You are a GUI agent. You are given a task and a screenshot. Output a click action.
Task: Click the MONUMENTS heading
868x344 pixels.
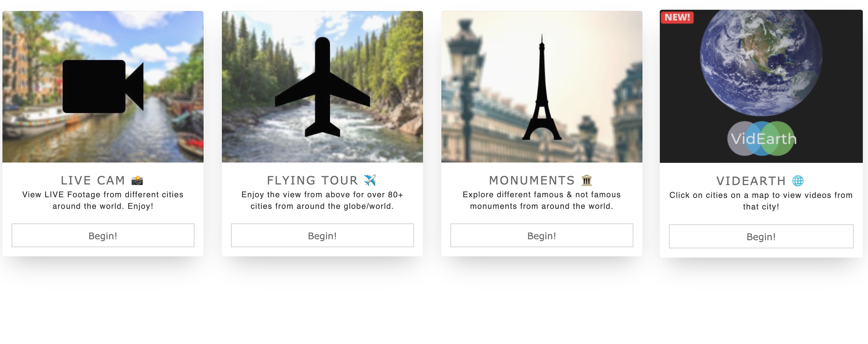pyautogui.click(x=532, y=181)
